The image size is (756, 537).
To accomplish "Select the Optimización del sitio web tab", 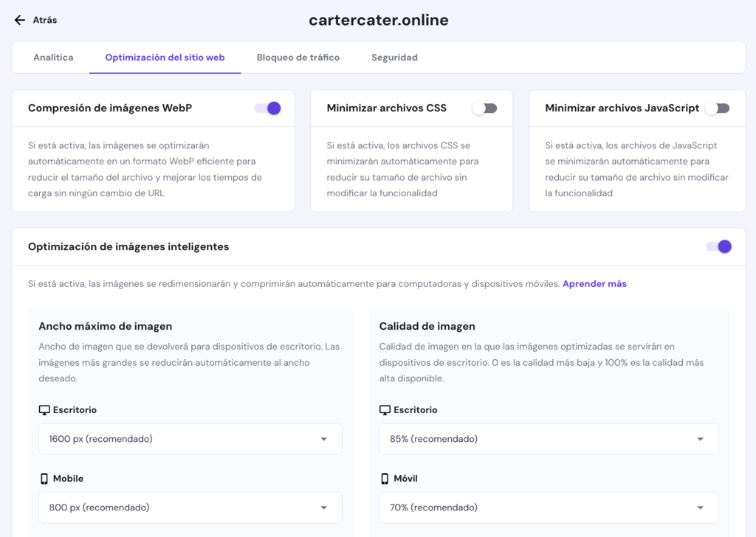I will click(x=165, y=57).
